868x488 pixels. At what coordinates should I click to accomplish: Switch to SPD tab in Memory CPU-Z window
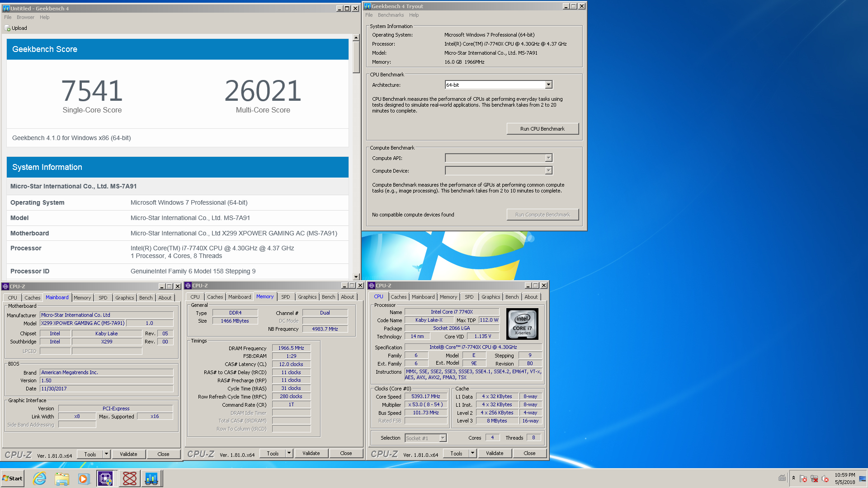click(x=286, y=297)
